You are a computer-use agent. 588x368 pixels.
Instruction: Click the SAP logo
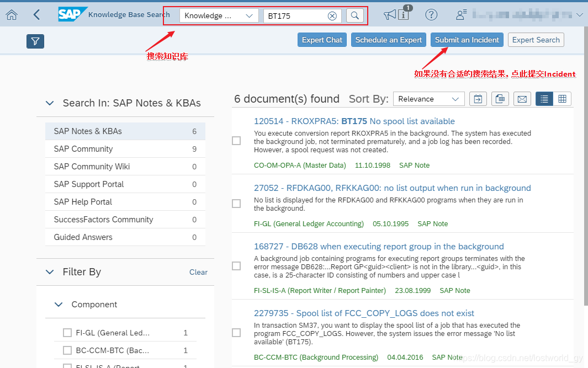tap(72, 14)
